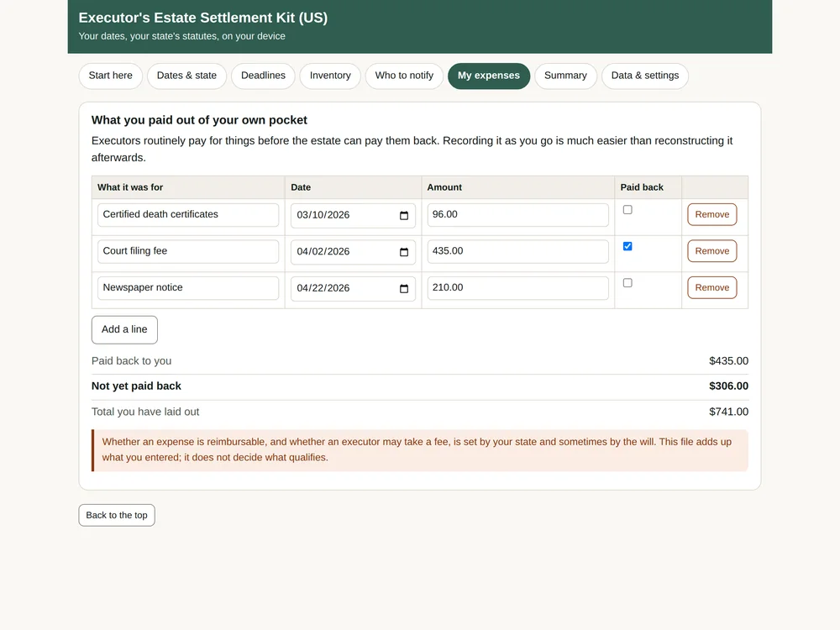
Task: Switch to Dates & state tab
Action: point(186,76)
